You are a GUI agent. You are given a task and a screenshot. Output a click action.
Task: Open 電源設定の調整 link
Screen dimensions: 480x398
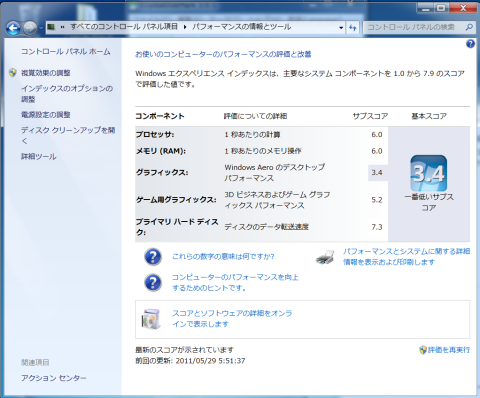click(x=46, y=115)
